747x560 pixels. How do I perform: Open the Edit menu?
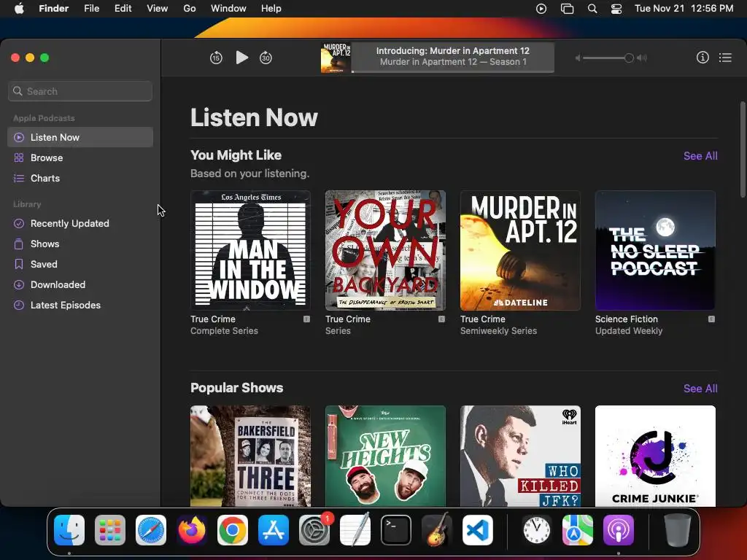pos(123,9)
